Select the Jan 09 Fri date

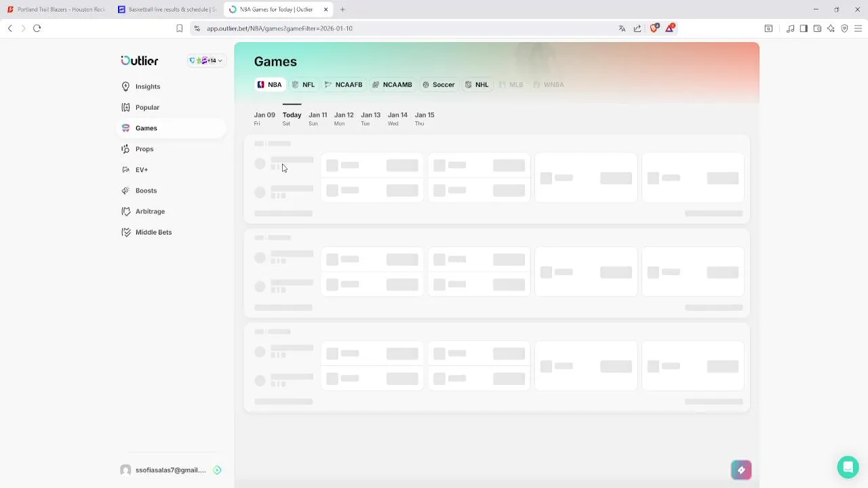point(264,119)
